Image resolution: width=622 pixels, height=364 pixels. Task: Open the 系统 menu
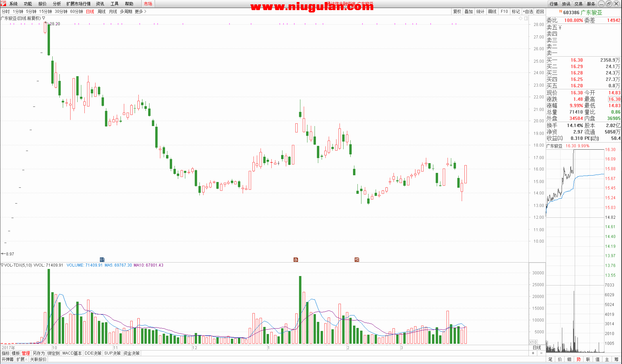click(x=13, y=4)
